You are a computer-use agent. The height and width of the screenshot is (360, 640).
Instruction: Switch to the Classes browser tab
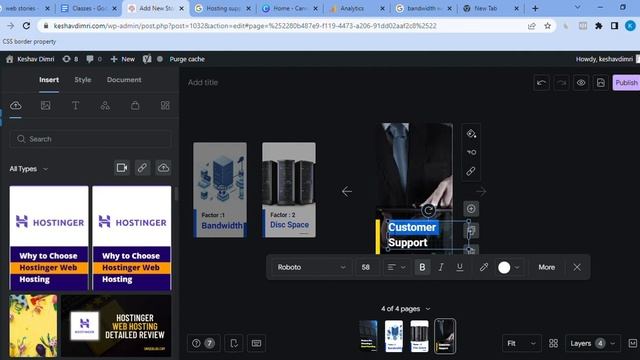[88, 8]
